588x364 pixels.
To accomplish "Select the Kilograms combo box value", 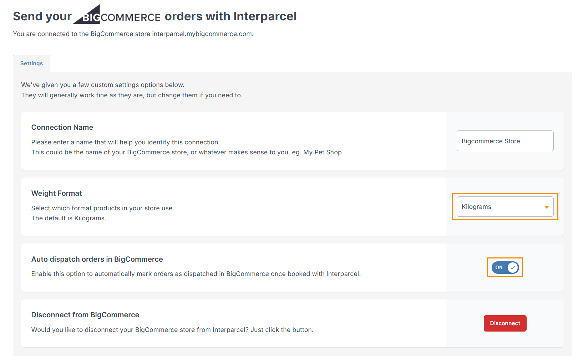I will [476, 207].
